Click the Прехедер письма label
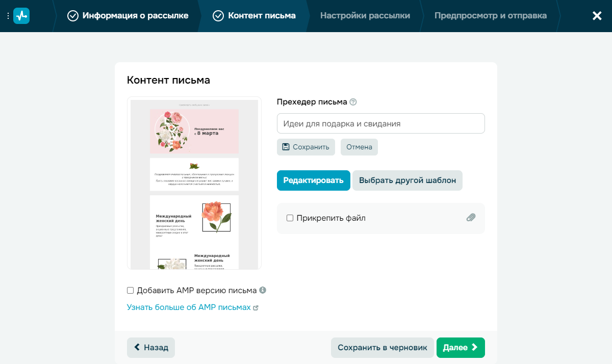Image resolution: width=612 pixels, height=364 pixels. (x=312, y=102)
